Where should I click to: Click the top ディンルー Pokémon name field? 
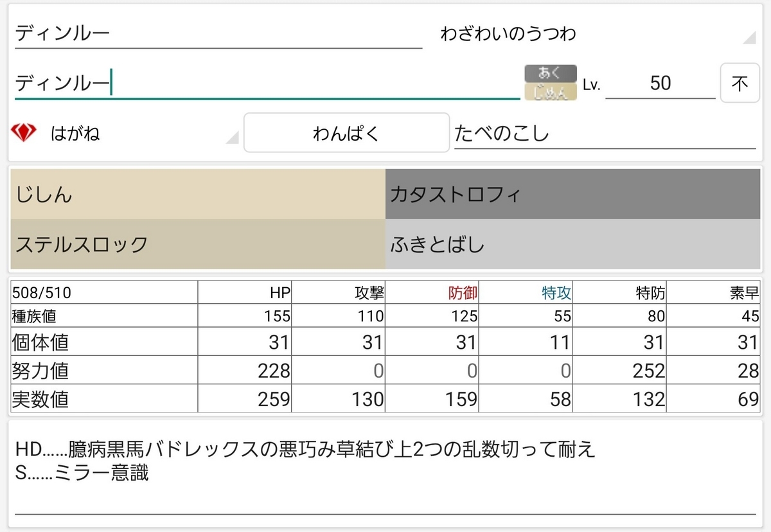tap(218, 33)
